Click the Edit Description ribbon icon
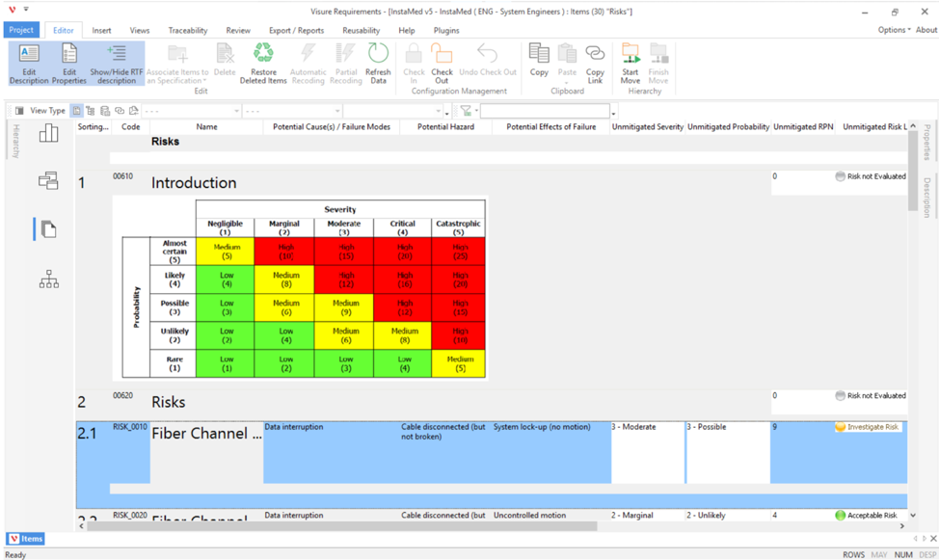Screen dimensions: 939x560 pos(29,54)
